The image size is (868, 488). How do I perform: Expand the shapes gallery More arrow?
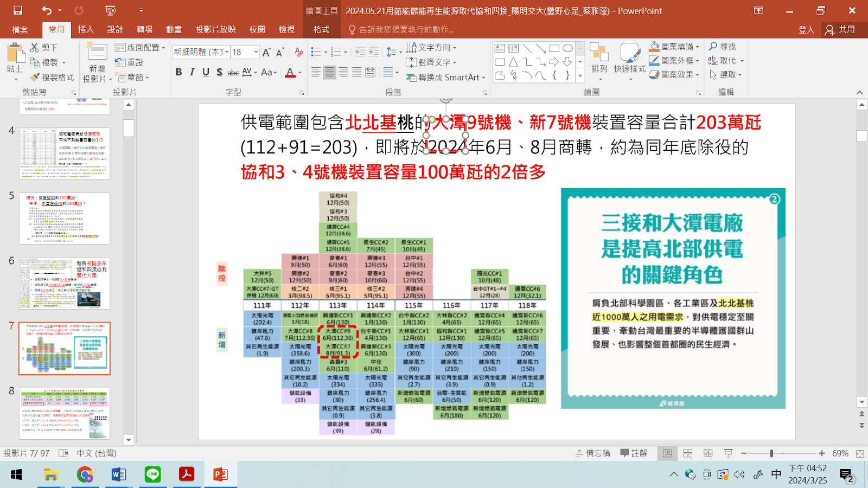click(580, 75)
